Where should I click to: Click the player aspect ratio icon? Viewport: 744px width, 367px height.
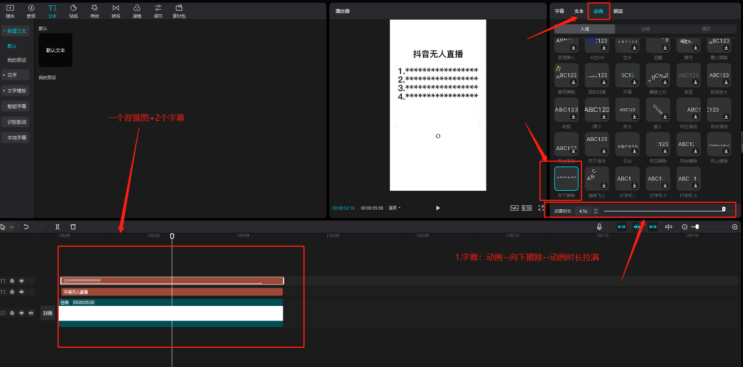pyautogui.click(x=527, y=208)
